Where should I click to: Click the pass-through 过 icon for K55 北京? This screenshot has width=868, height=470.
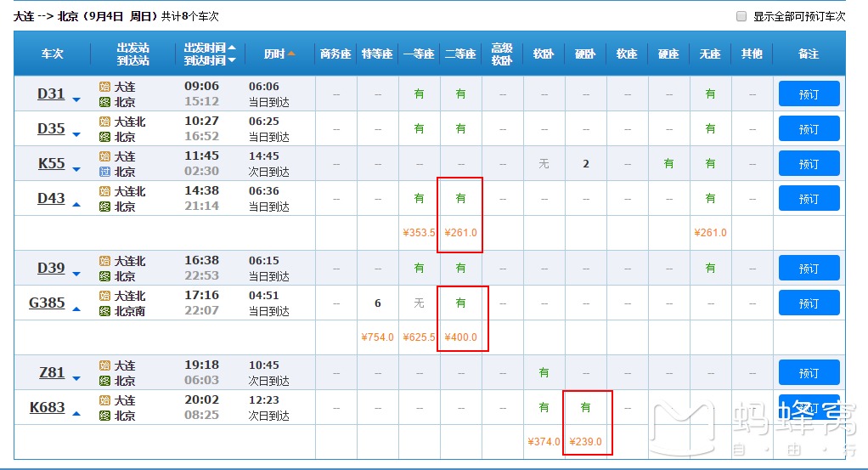pyautogui.click(x=104, y=172)
